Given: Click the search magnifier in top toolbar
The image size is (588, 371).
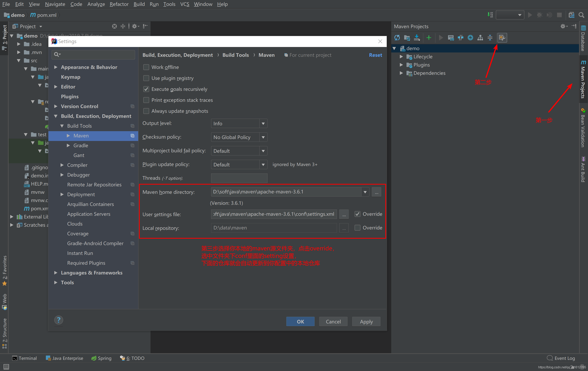Looking at the screenshot, I should (x=581, y=15).
